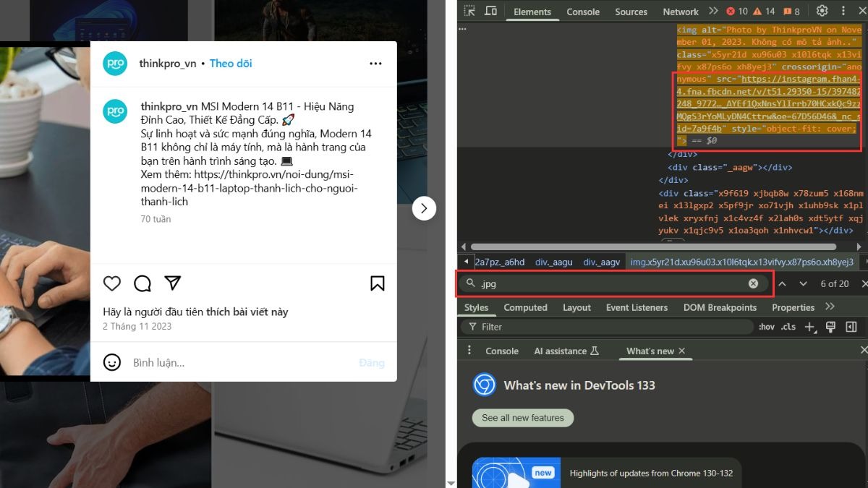Viewport: 868px width, 488px height.
Task: Click the horizontal scrollbar of the Elements panel
Action: click(x=653, y=247)
